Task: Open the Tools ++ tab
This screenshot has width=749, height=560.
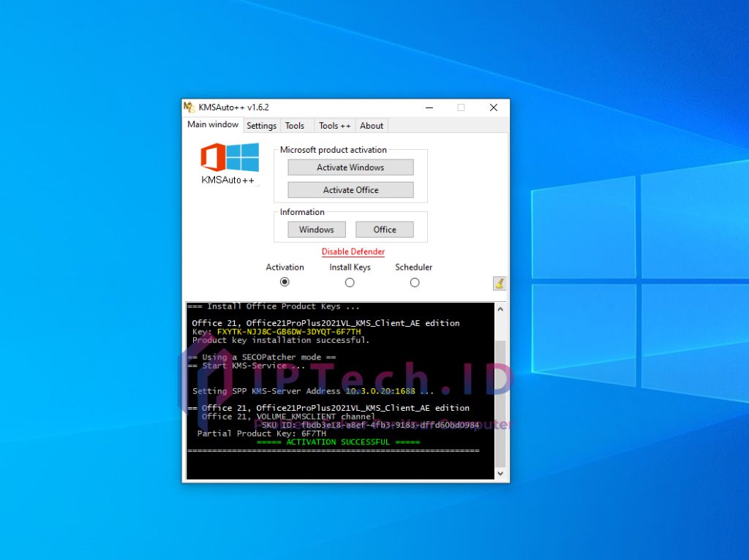Action: click(x=334, y=126)
